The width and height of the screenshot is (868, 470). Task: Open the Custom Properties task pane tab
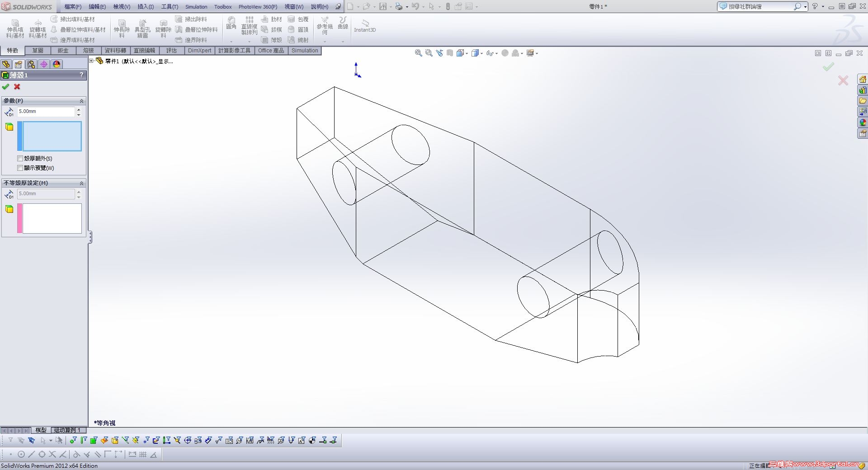point(863,133)
